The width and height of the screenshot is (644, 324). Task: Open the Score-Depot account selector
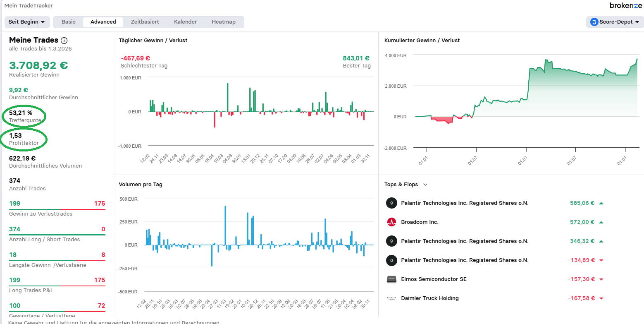pos(615,22)
